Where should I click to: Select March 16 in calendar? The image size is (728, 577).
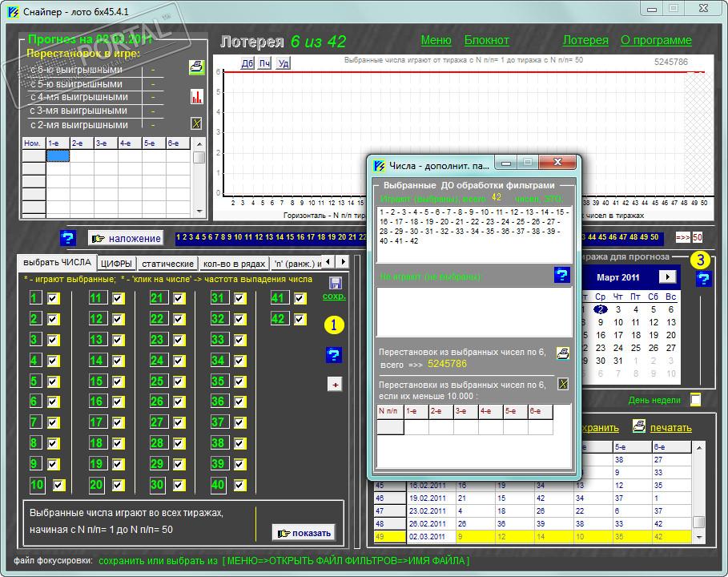601,335
